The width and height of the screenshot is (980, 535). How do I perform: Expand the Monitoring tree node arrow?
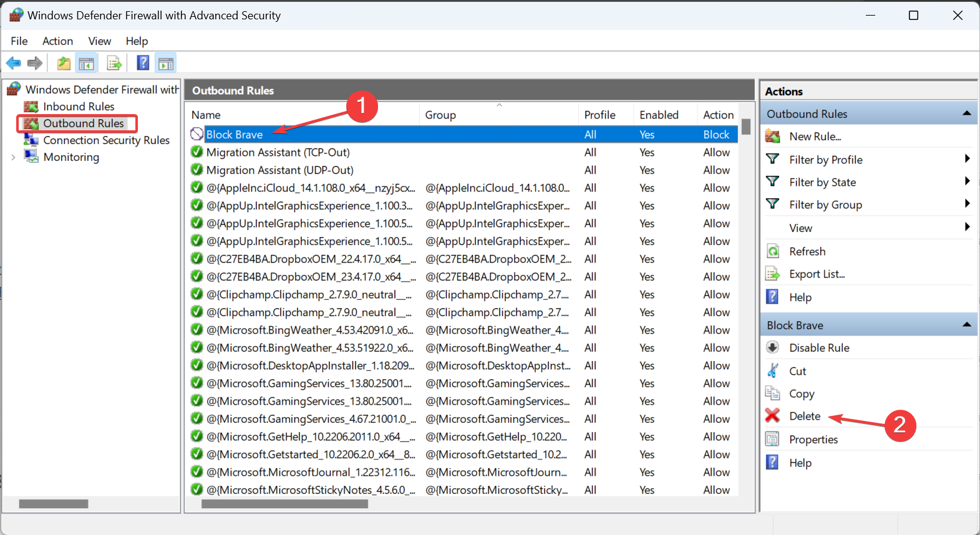tap(13, 157)
